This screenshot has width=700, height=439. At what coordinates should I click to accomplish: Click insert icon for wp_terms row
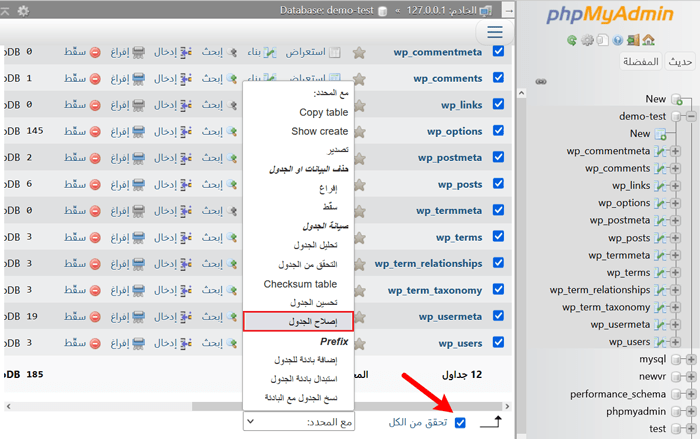tap(186, 237)
